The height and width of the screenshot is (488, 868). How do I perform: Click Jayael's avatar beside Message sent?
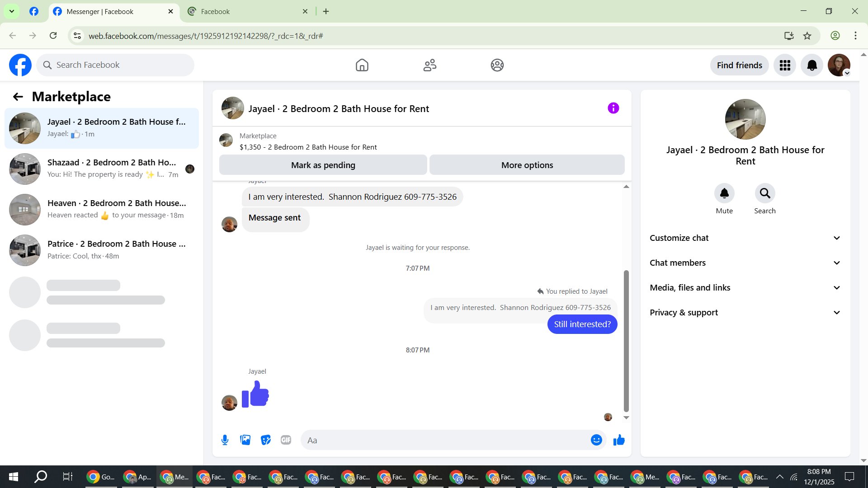[229, 224]
